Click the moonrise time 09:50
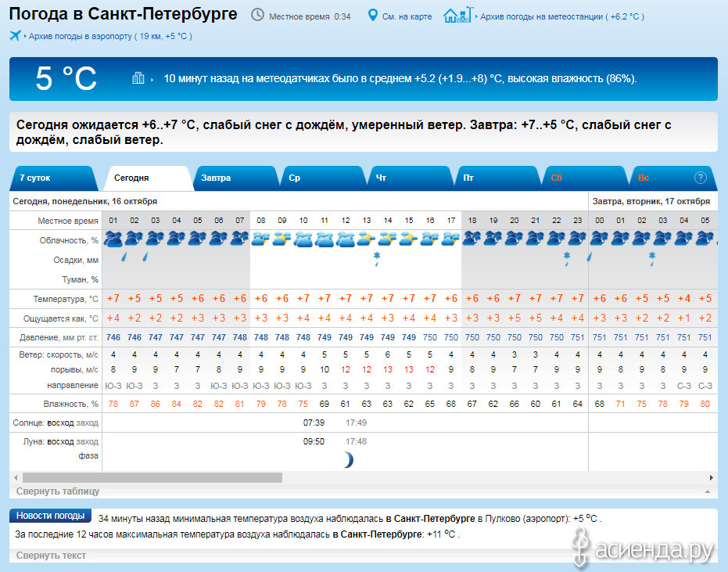728x572 pixels. coord(314,441)
